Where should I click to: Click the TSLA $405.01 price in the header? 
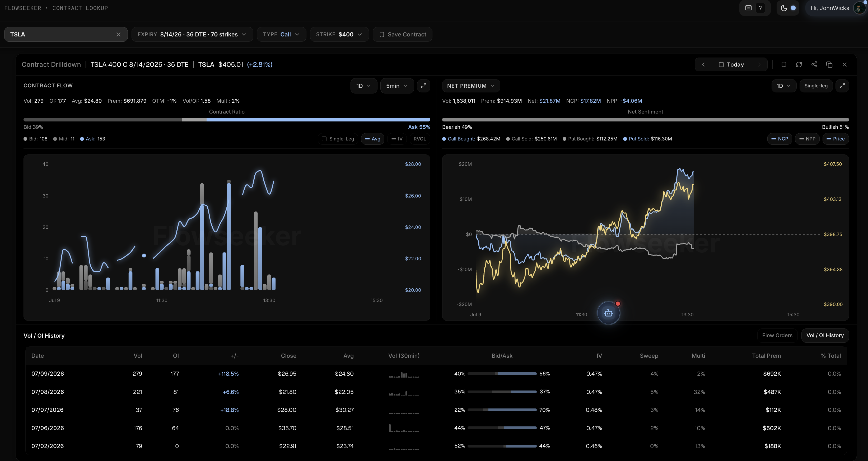(x=220, y=64)
